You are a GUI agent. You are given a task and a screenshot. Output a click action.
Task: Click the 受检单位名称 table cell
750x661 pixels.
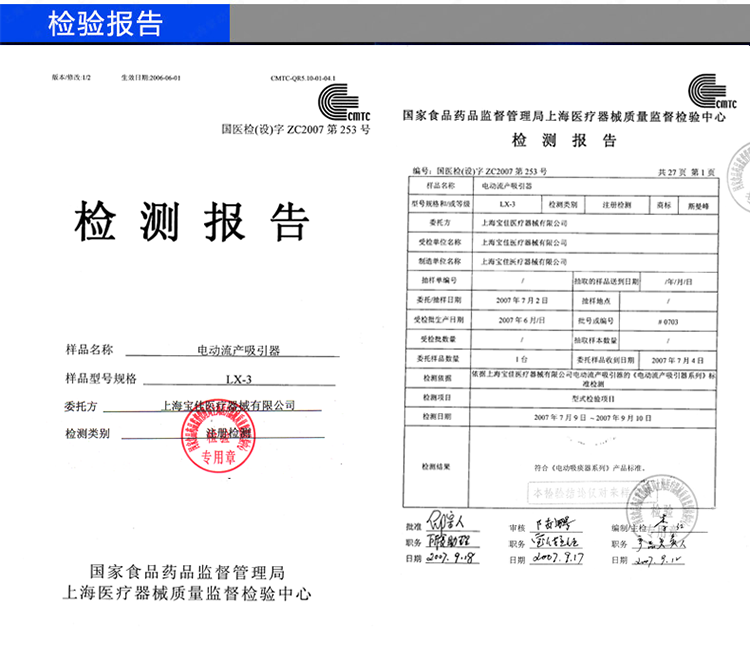click(x=440, y=242)
